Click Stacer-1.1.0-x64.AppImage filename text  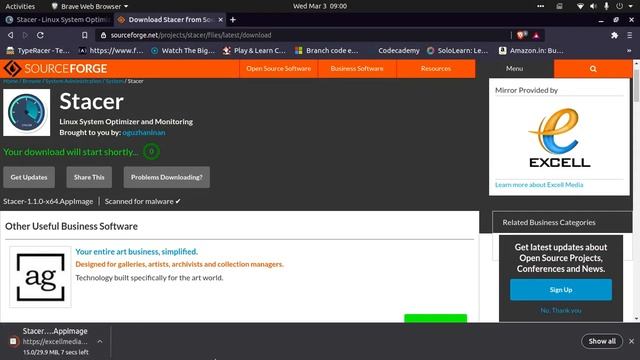coord(48,201)
